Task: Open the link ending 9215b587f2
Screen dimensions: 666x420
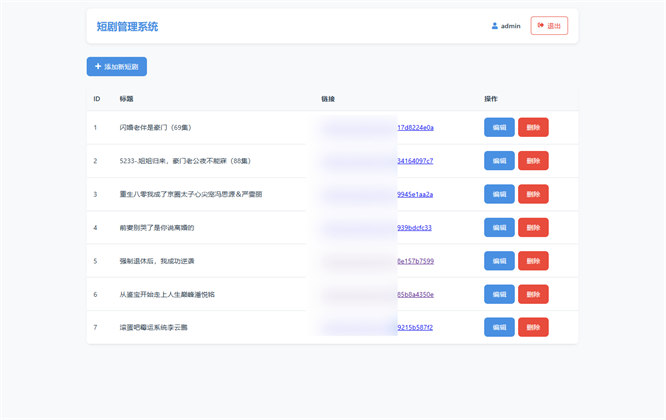Action: [x=415, y=327]
